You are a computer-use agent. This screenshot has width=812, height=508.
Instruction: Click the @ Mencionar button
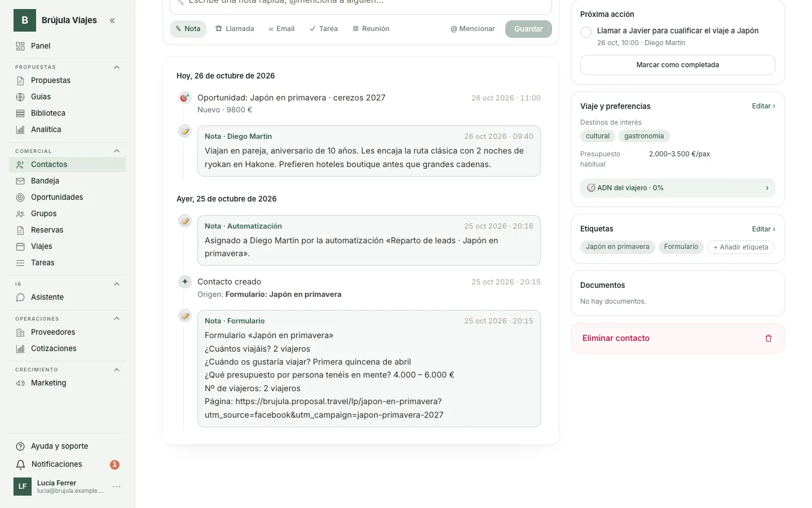[473, 29]
